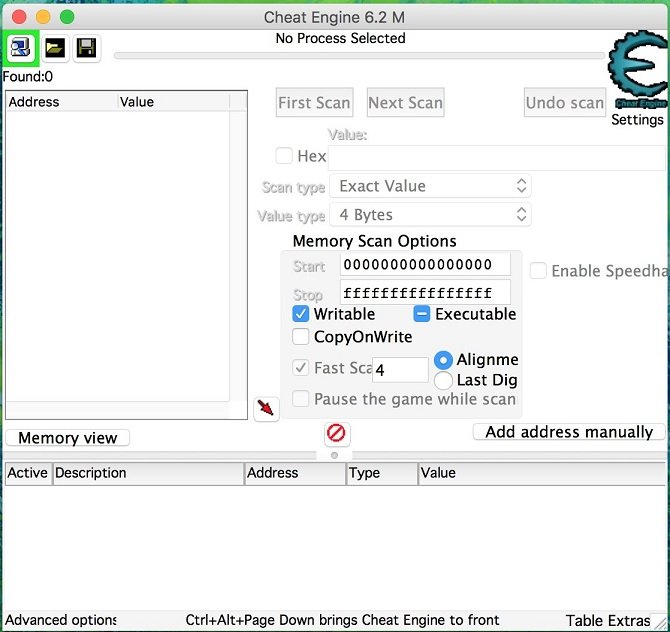Click the Description column header

[x=148, y=473]
